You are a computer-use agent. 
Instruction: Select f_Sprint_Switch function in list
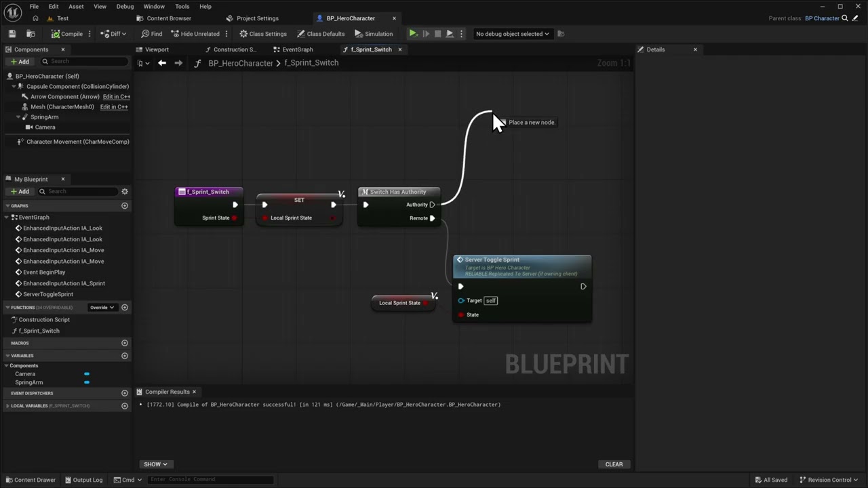pyautogui.click(x=39, y=331)
